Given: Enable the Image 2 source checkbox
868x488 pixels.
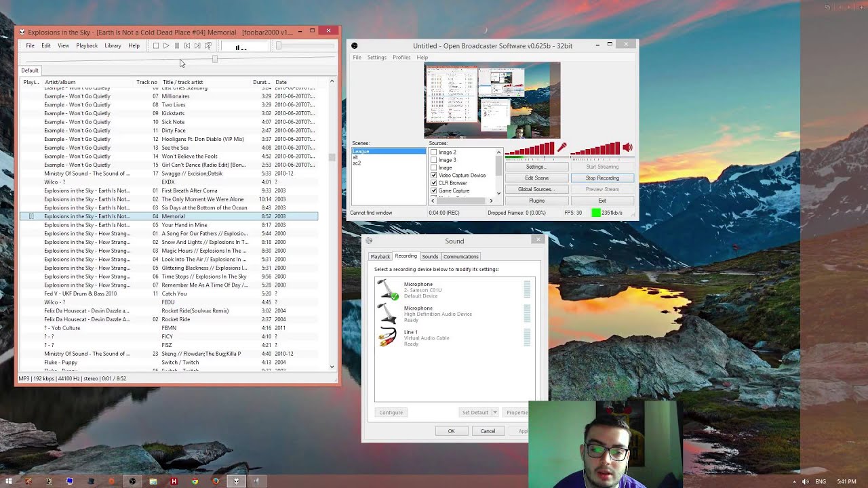Looking at the screenshot, I should click(x=434, y=152).
